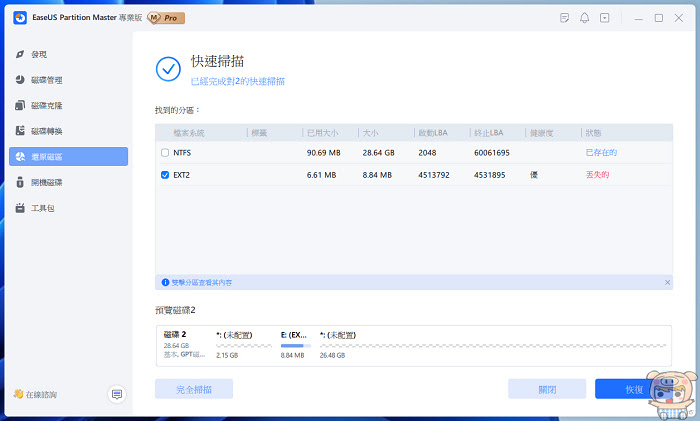The image size is (700, 421).
Task: Click the 優 health rating cell
Action: coord(533,175)
